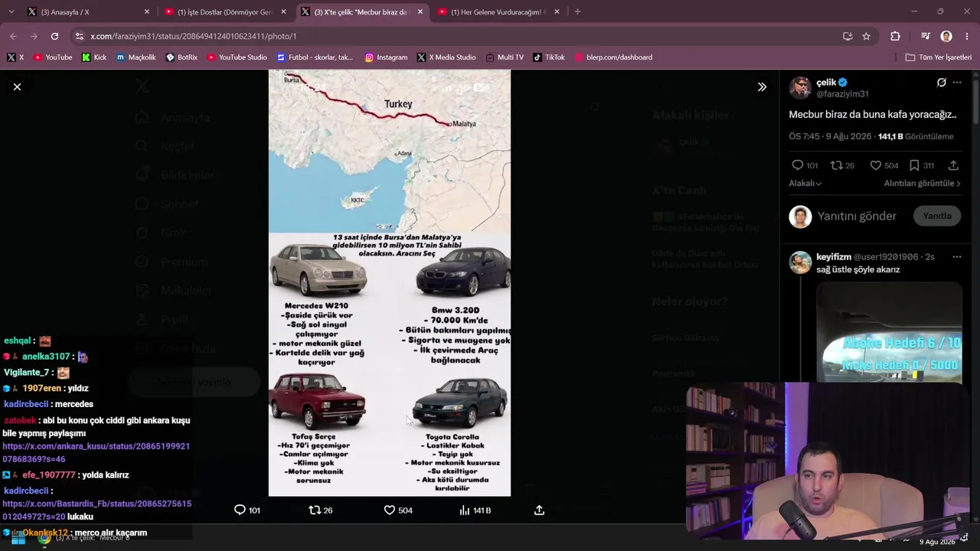Open the Grok icon beside çelik's name
The height and width of the screenshot is (551, 980).
[x=942, y=83]
